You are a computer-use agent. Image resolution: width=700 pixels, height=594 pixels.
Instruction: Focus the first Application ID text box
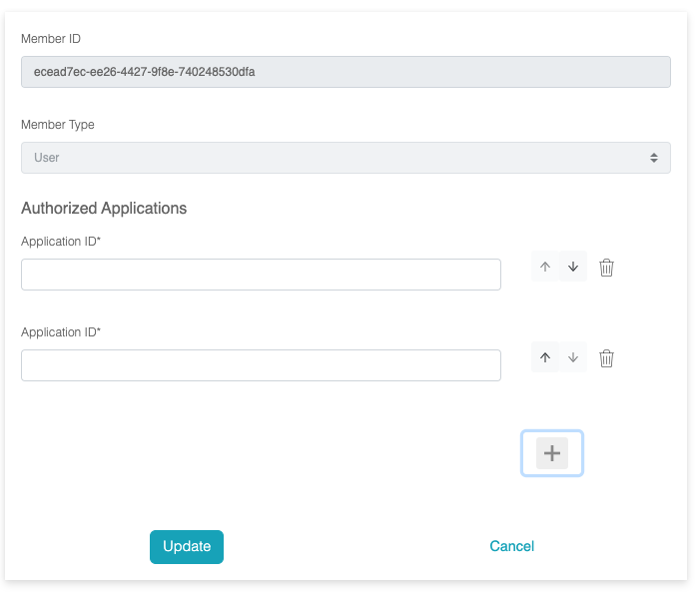(x=261, y=275)
